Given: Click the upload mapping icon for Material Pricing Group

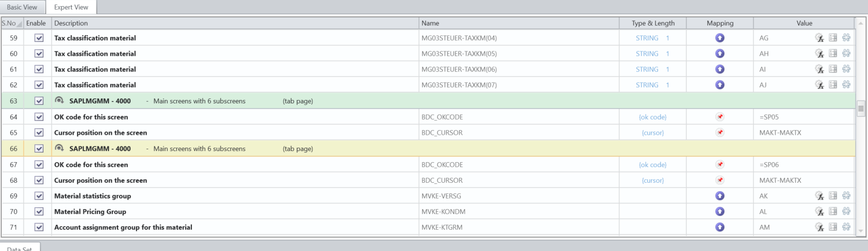Looking at the screenshot, I should pyautogui.click(x=720, y=212).
